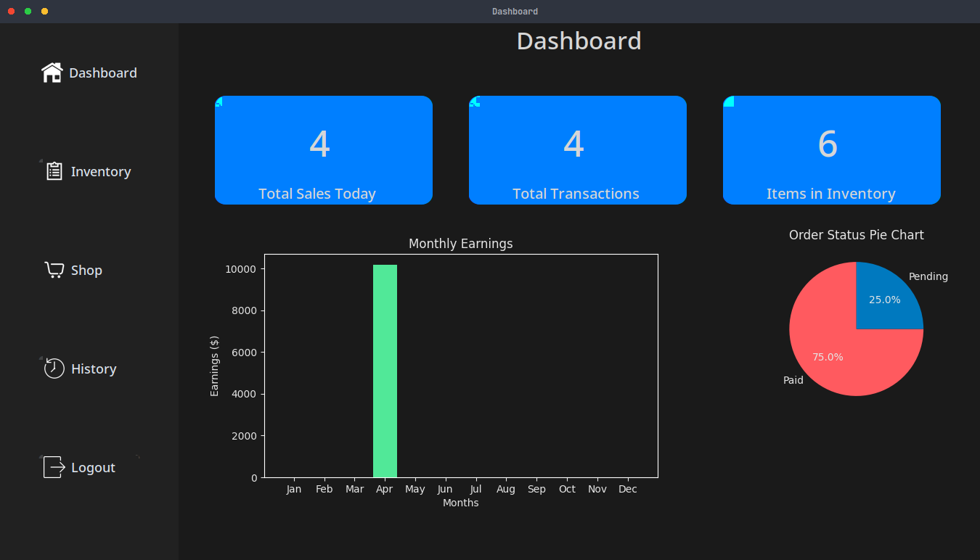Click the 75.0% pie label
The width and height of the screenshot is (980, 560).
828,357
